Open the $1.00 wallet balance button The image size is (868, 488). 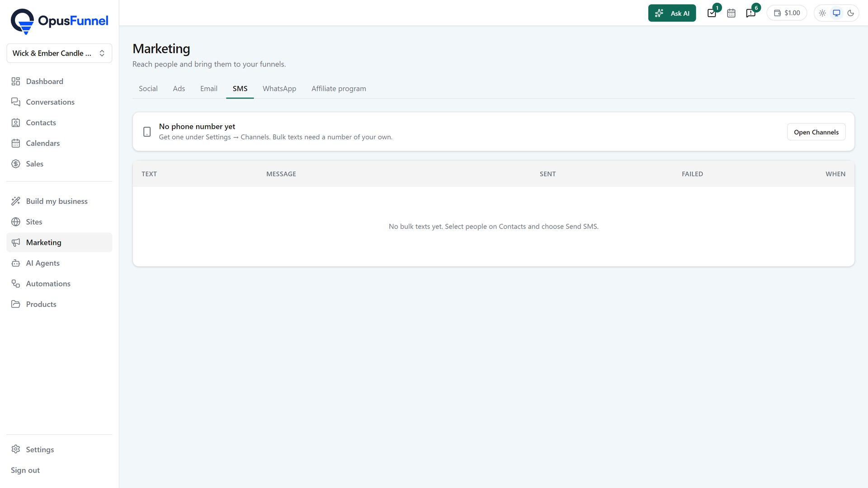click(787, 13)
